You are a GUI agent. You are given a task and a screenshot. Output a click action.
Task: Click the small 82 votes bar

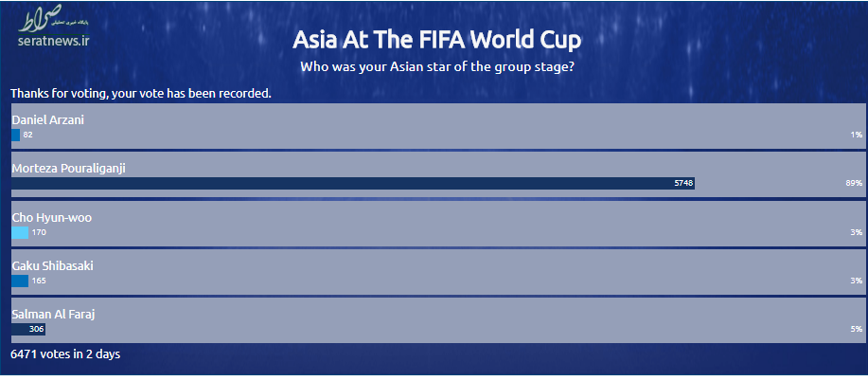click(x=15, y=135)
